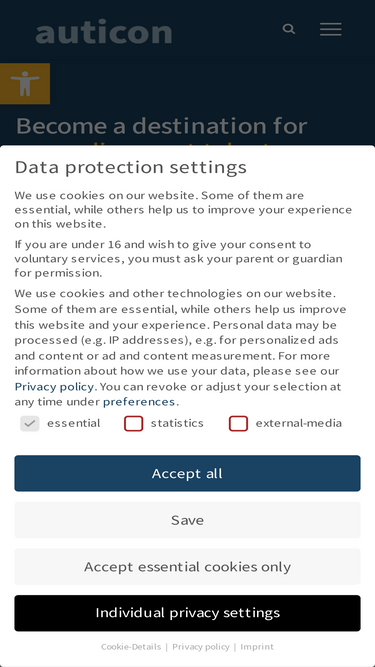375x667 pixels.
Task: Click the statistics label text
Action: tap(177, 423)
